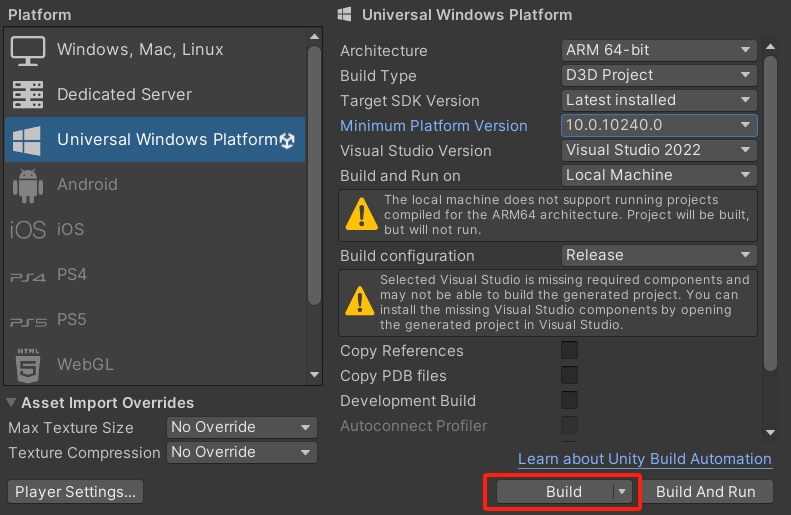
Task: Click the iOS platform icon
Action: (x=28, y=230)
